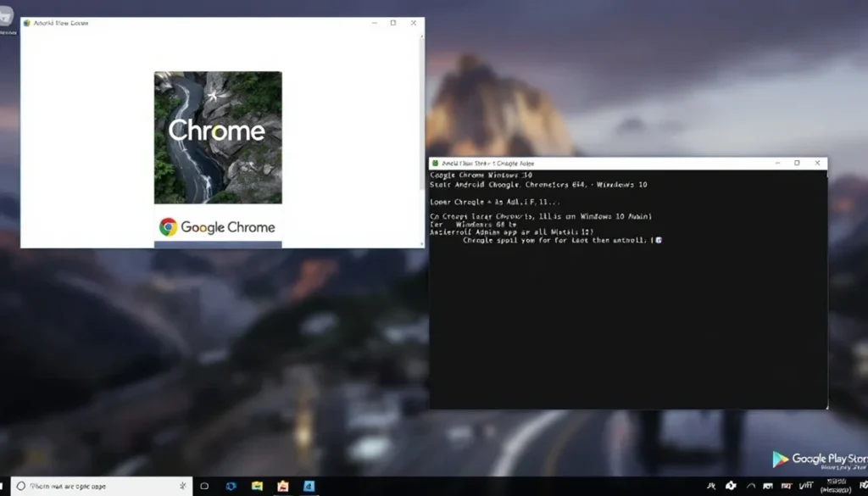Click the white window's title bar app icon
The height and width of the screenshot is (496, 868).
coord(26,23)
